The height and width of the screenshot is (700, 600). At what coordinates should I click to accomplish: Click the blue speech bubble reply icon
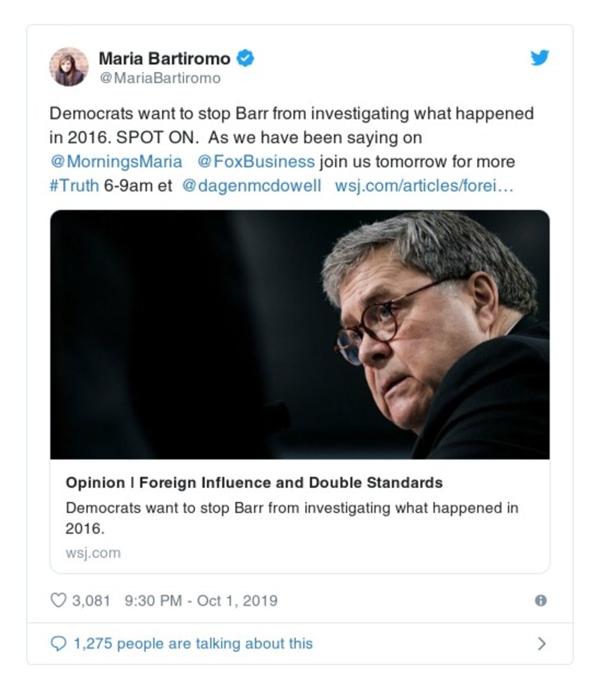(58, 643)
